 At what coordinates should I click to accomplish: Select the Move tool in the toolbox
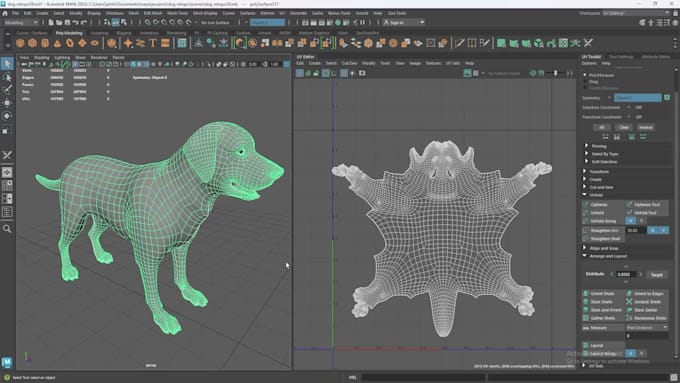pyautogui.click(x=7, y=103)
